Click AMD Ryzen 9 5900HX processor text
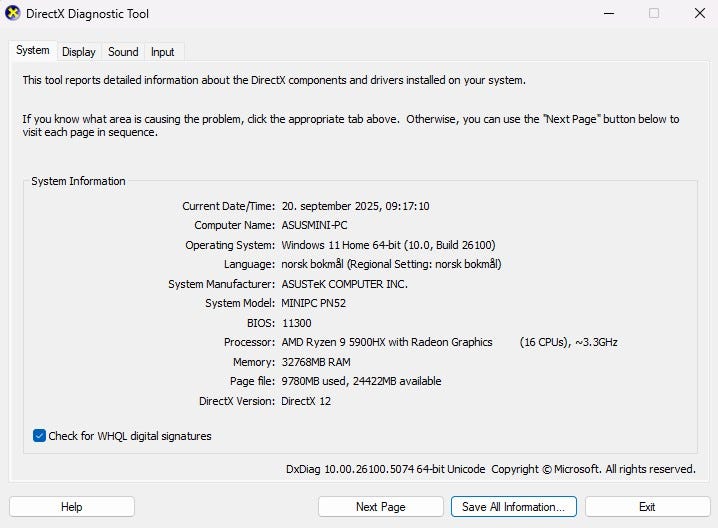Viewport: 718px width, 528px height. pyautogui.click(x=387, y=342)
